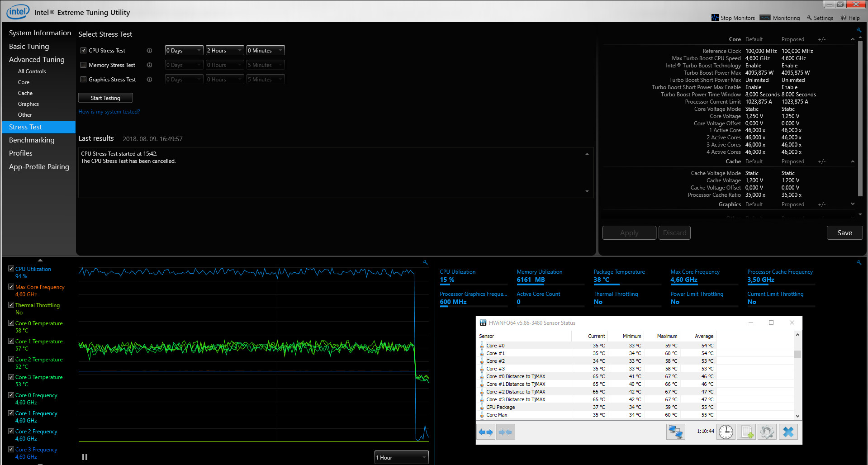Image resolution: width=868 pixels, height=465 pixels.
Task: Toggle Thermal Throttling graph checkbox
Action: click(x=11, y=305)
